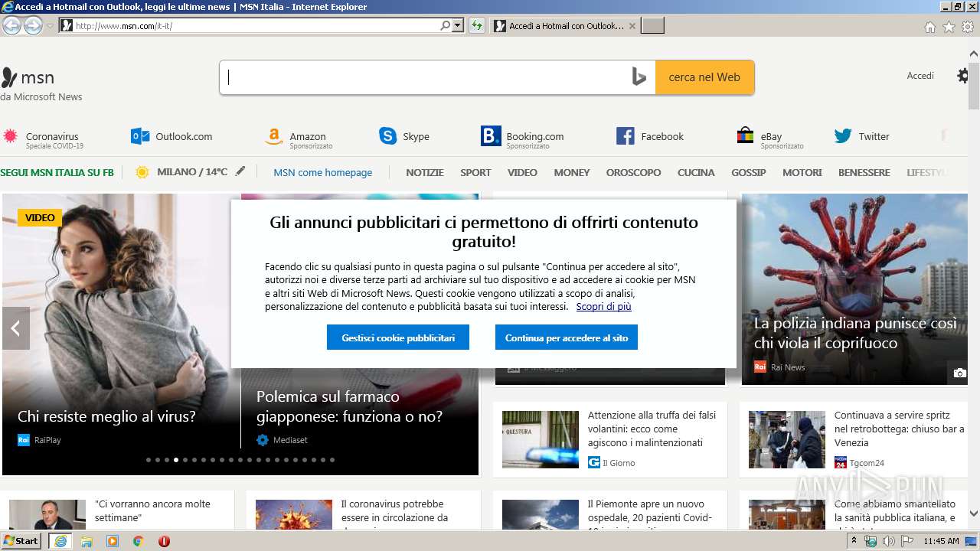
Task: Click Internet Explorer taskbar icon
Action: pos(60,541)
